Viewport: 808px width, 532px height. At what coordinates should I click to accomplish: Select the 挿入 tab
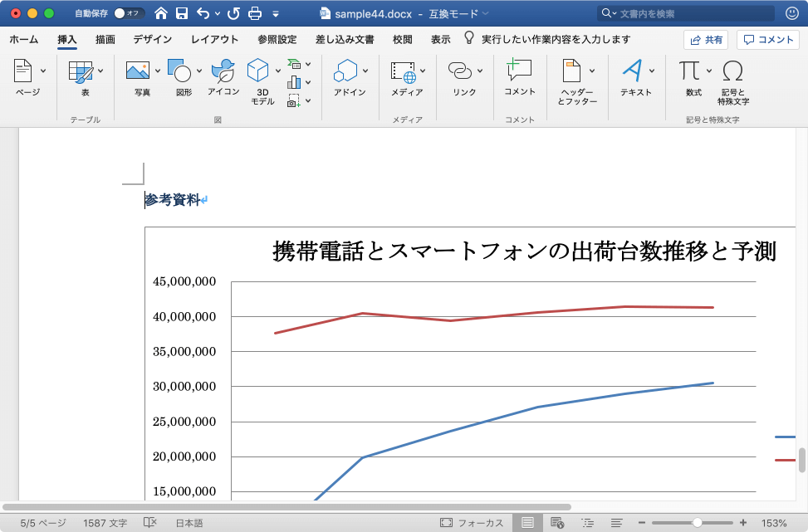67,40
